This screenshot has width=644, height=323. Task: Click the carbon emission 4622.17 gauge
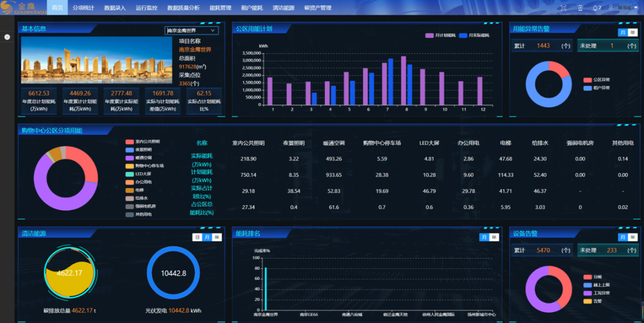click(x=69, y=273)
